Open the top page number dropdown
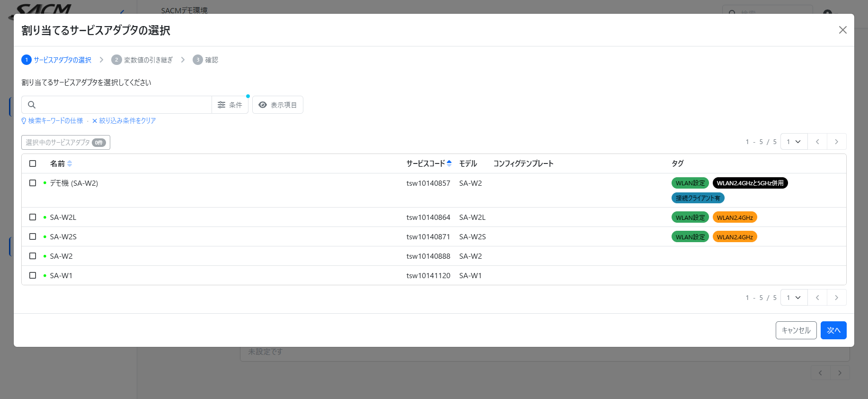 pos(794,142)
